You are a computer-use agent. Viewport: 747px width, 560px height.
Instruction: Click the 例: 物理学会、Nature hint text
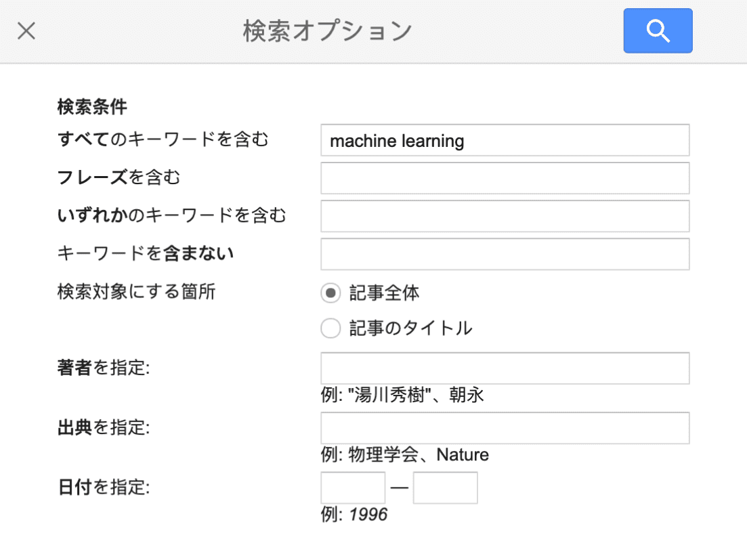tap(405, 455)
